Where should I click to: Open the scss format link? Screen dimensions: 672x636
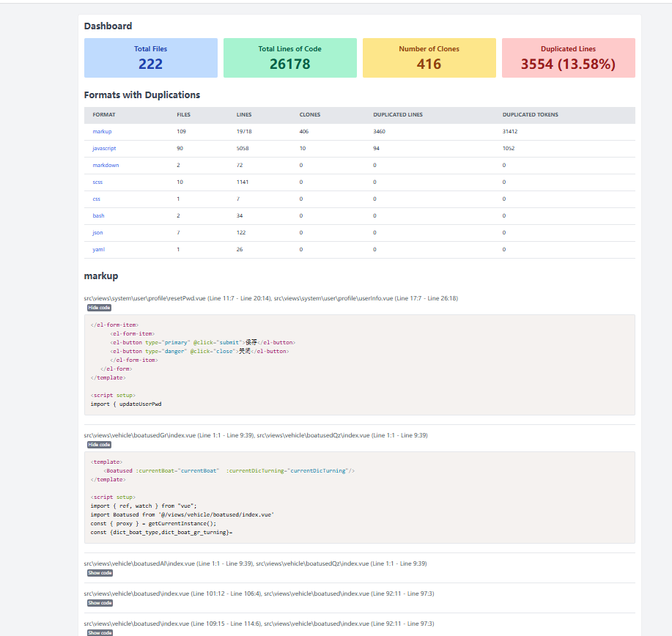pyautogui.click(x=97, y=182)
